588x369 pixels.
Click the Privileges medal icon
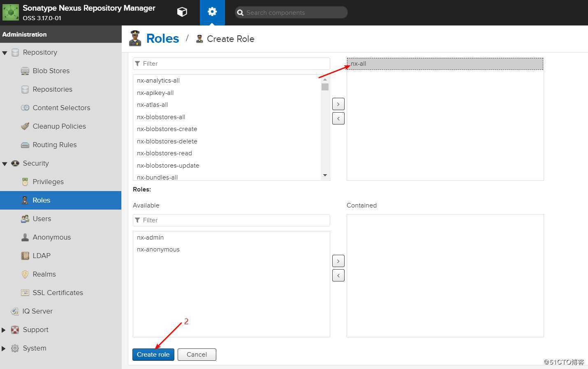(x=25, y=182)
